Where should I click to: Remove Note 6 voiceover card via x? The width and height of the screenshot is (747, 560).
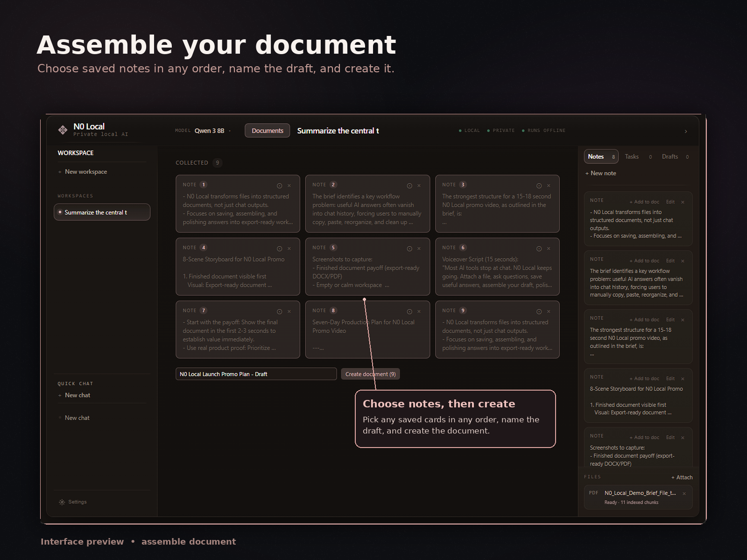pyautogui.click(x=549, y=249)
